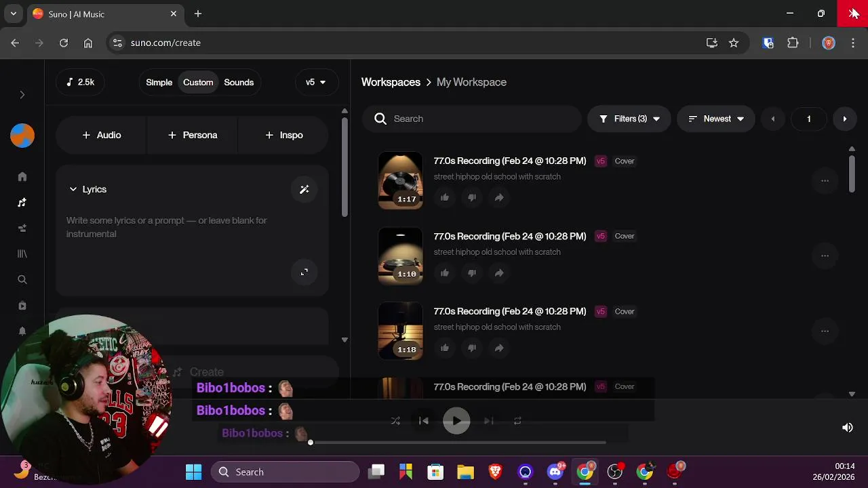Click the install app icon in address bar
This screenshot has height=488, width=868.
click(x=712, y=43)
